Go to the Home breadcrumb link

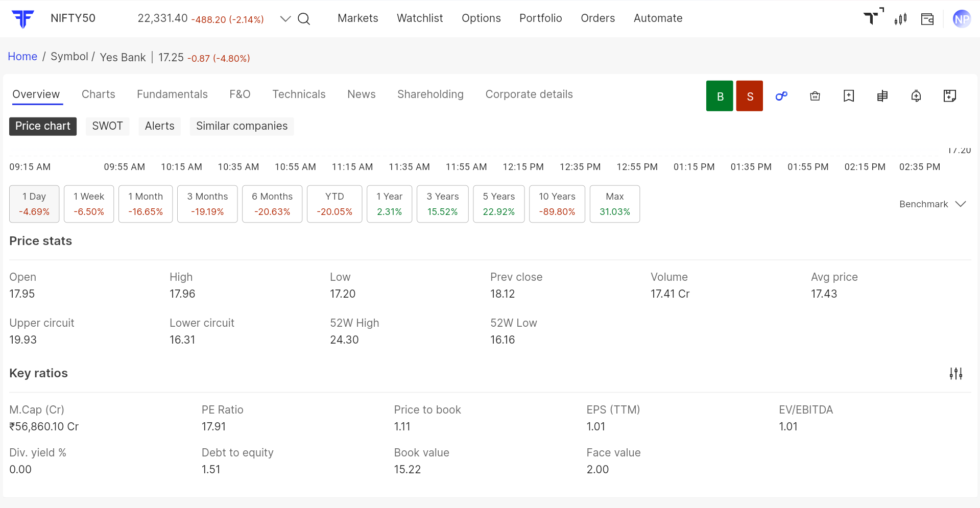(x=22, y=57)
